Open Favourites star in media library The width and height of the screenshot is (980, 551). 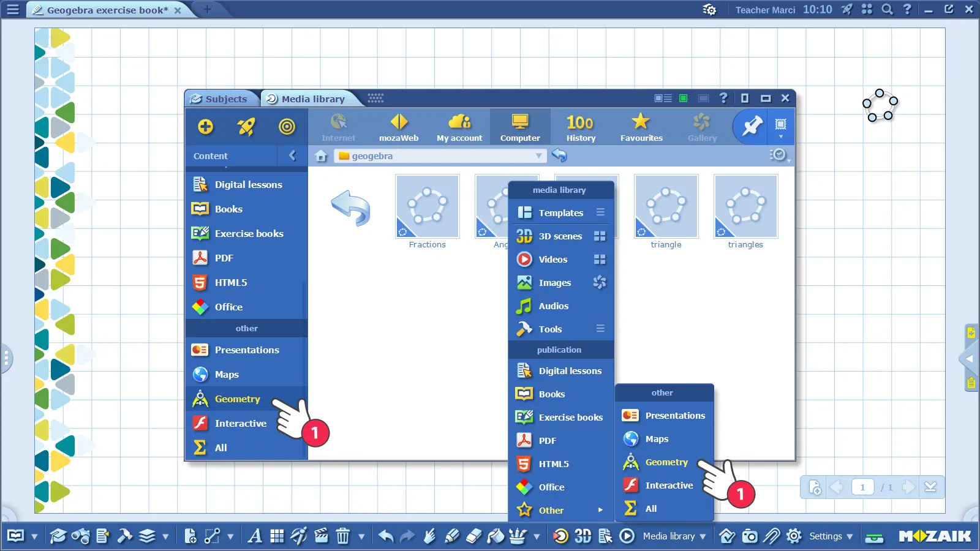click(x=641, y=127)
